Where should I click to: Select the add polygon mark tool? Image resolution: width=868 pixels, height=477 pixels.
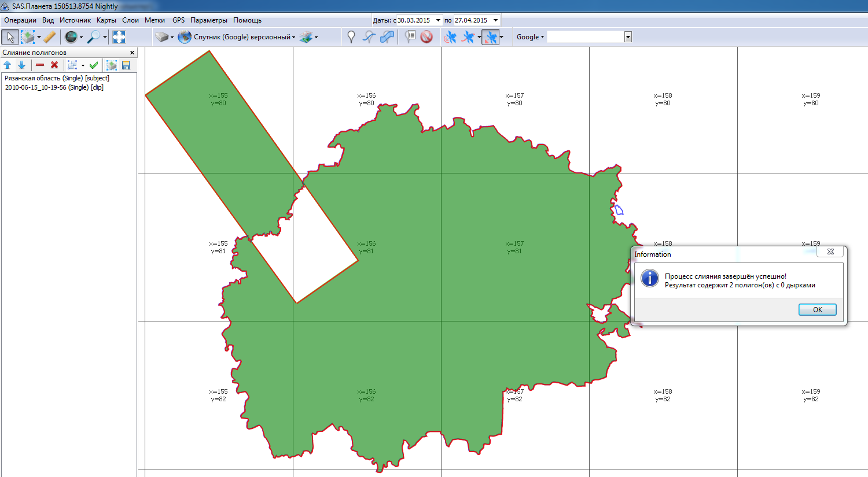click(387, 37)
